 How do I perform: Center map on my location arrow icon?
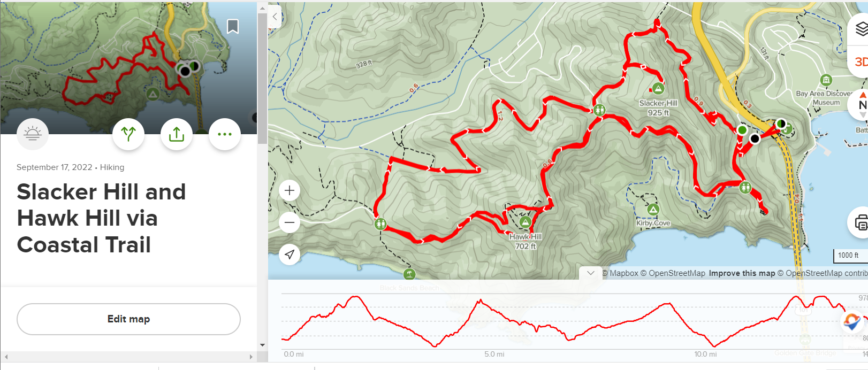point(290,255)
